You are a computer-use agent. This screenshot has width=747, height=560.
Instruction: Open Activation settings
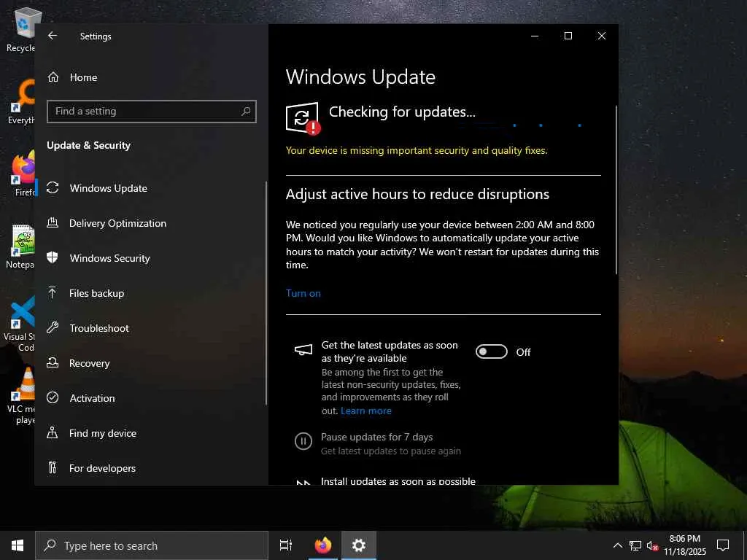(x=93, y=398)
